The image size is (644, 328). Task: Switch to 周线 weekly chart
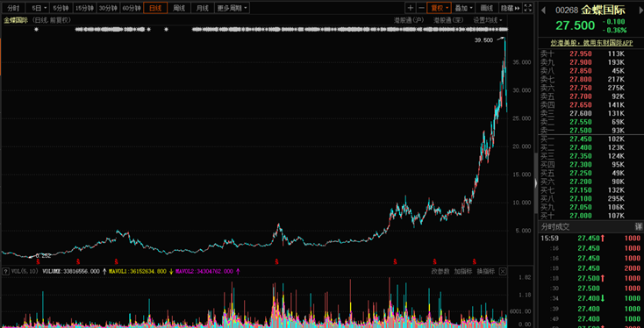click(179, 8)
